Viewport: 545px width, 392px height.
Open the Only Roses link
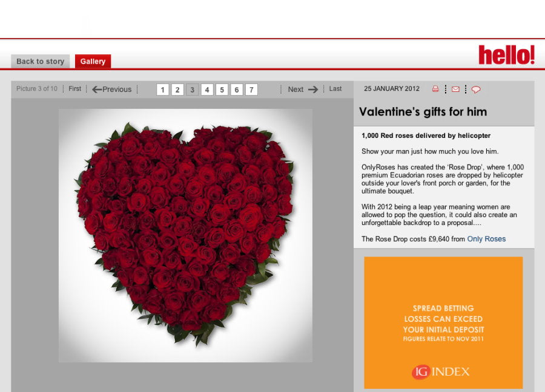486,239
